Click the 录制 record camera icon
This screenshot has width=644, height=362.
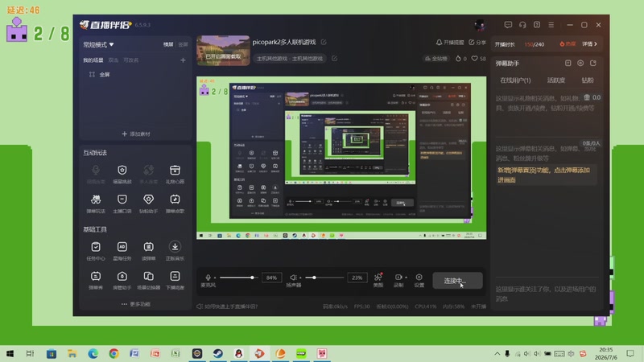[398, 278]
